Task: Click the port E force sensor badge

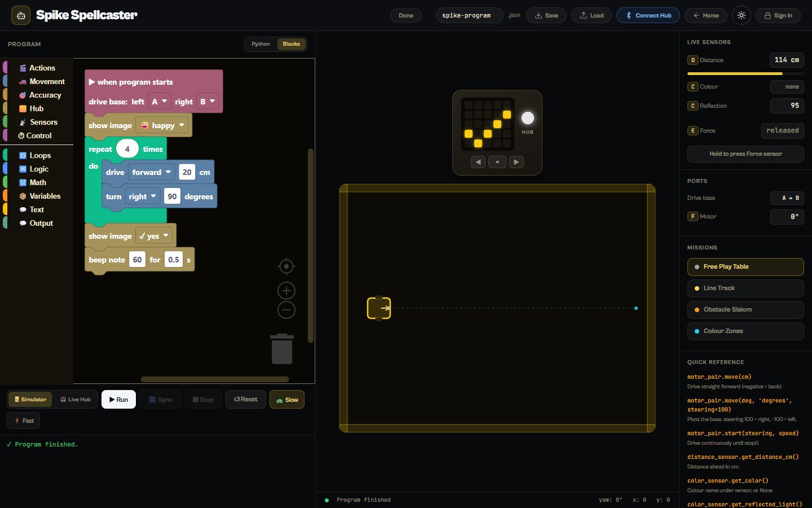Action: pyautogui.click(x=692, y=130)
